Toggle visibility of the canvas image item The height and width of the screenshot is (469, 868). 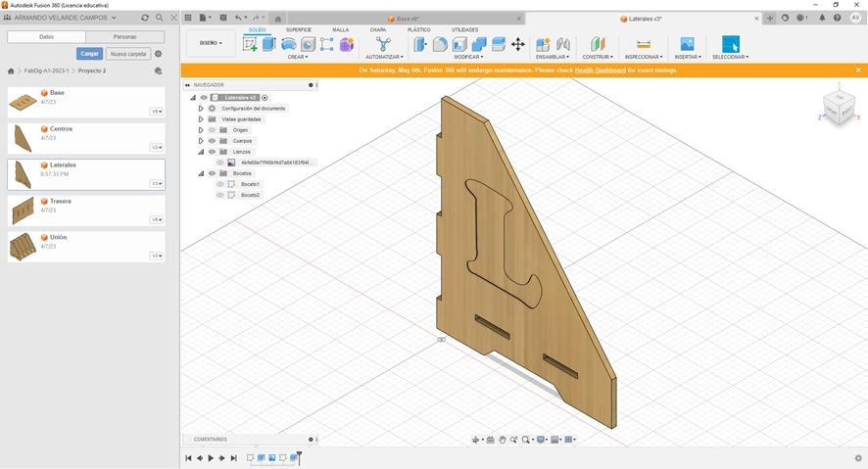click(220, 163)
